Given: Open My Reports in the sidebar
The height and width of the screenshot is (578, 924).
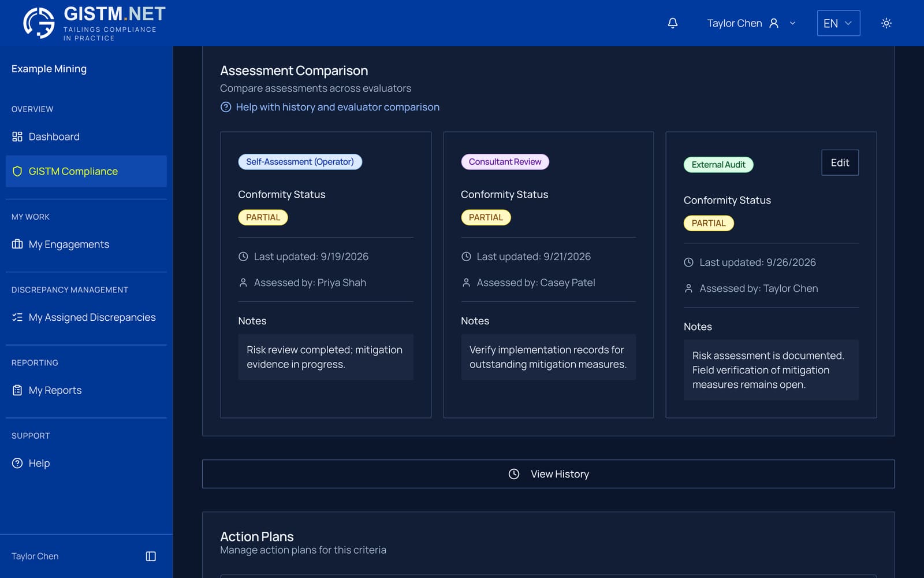Looking at the screenshot, I should click(86, 390).
